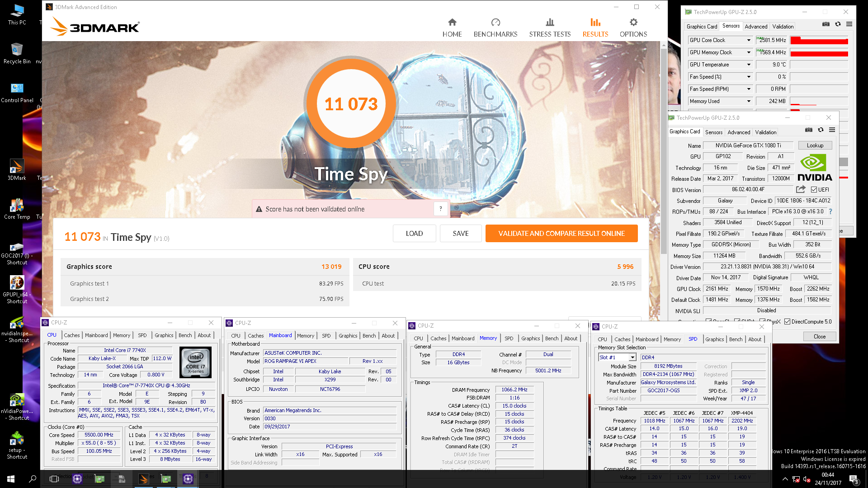
Task: Click 3DMark icon in the taskbar
Action: [144, 479]
